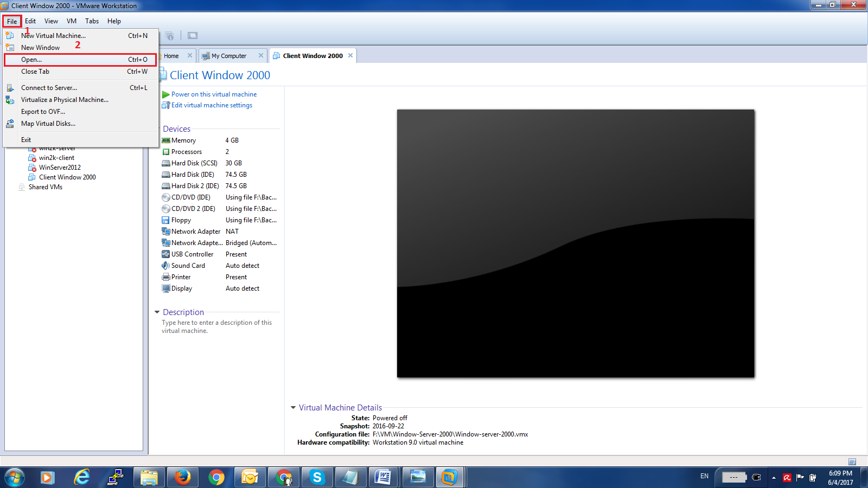Select the WinServer2012 virtual machine

pos(60,168)
